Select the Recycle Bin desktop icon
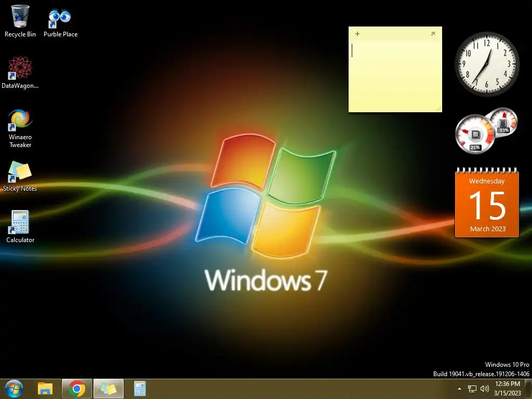The image size is (532, 399). coord(20,21)
